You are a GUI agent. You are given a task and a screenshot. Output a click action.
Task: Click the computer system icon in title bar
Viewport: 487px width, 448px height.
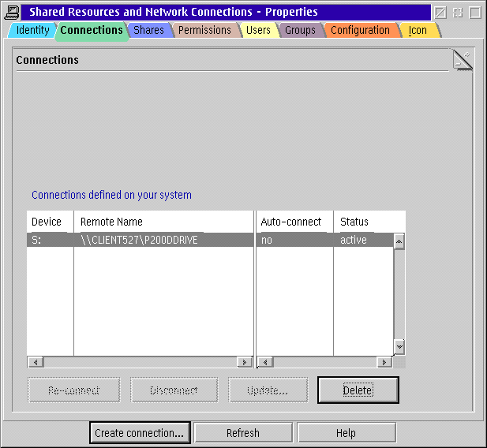point(12,12)
